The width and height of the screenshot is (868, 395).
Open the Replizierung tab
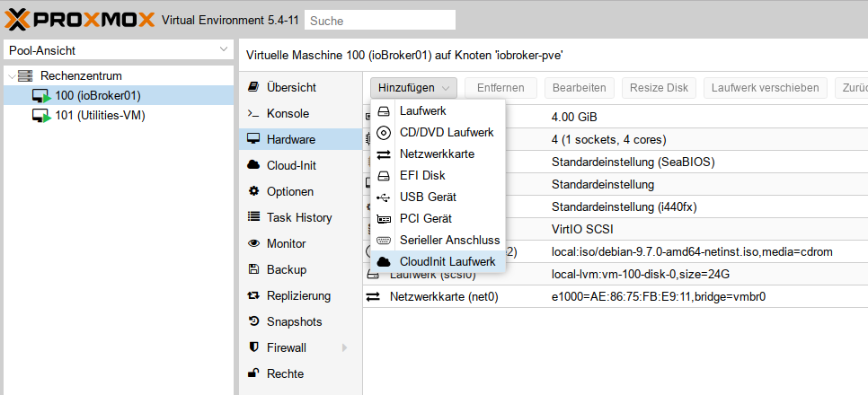pos(301,295)
